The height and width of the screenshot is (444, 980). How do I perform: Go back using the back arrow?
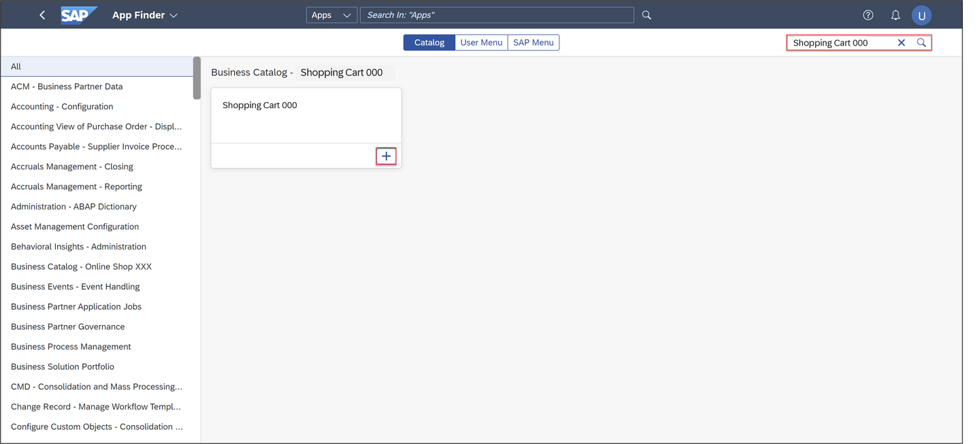(x=42, y=15)
